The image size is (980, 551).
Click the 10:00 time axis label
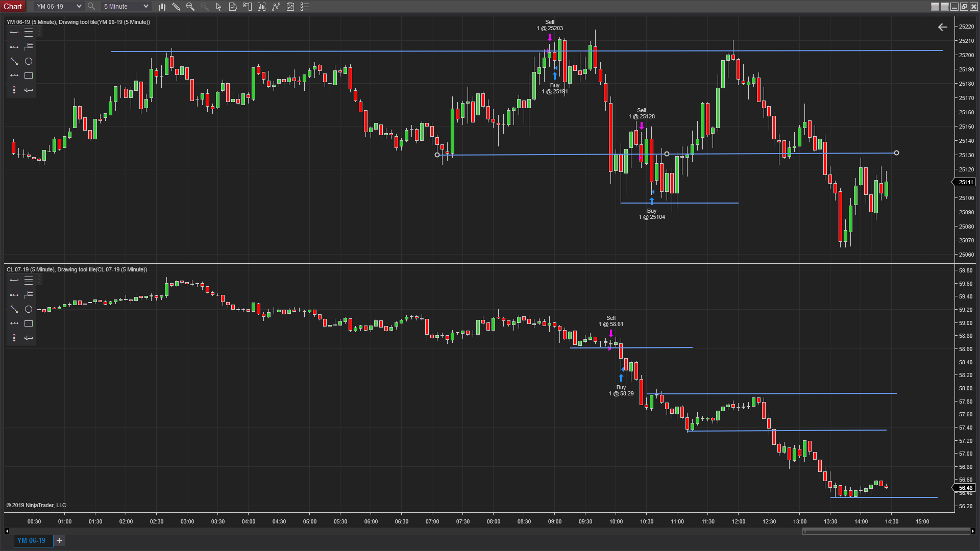pos(616,521)
